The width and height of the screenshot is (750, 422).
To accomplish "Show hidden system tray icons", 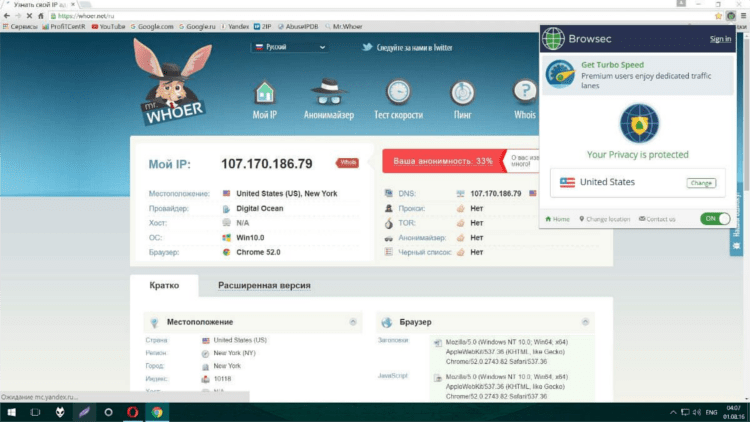I will [x=673, y=412].
